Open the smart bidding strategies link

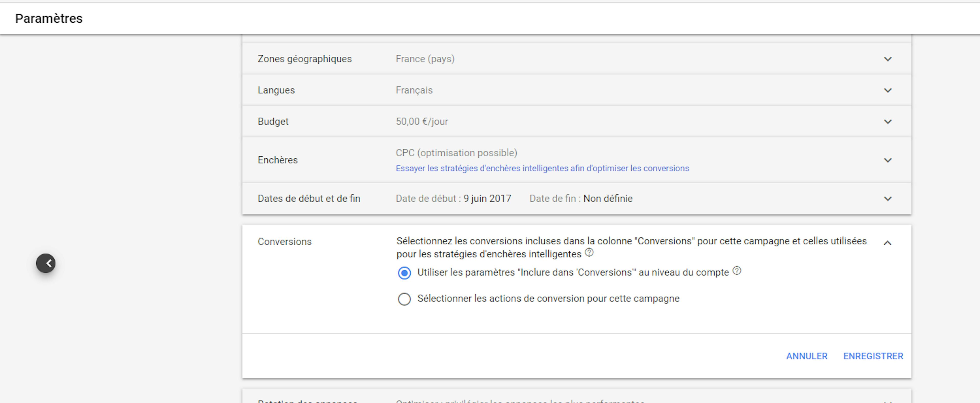tap(542, 168)
